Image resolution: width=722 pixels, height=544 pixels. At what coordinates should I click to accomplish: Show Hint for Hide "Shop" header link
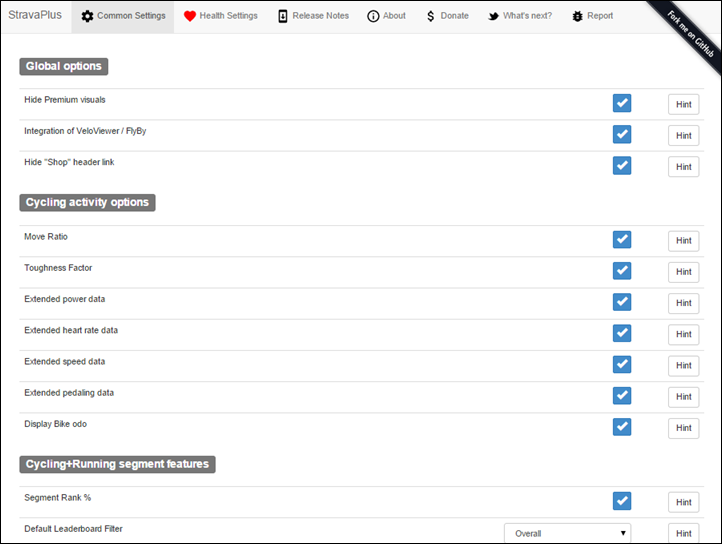click(x=683, y=167)
